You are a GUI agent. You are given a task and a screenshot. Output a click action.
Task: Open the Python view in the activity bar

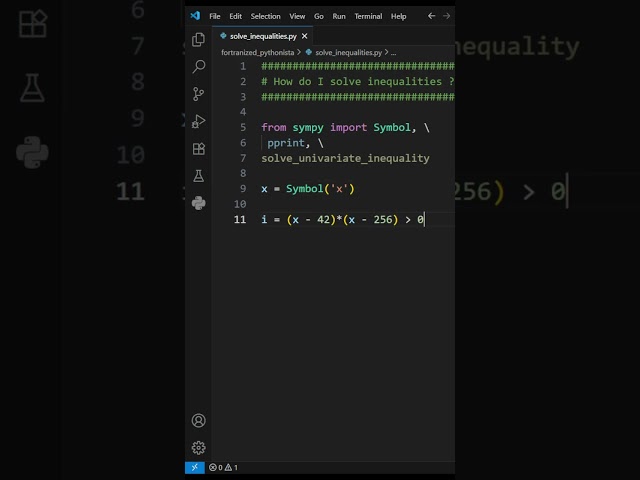point(198,203)
